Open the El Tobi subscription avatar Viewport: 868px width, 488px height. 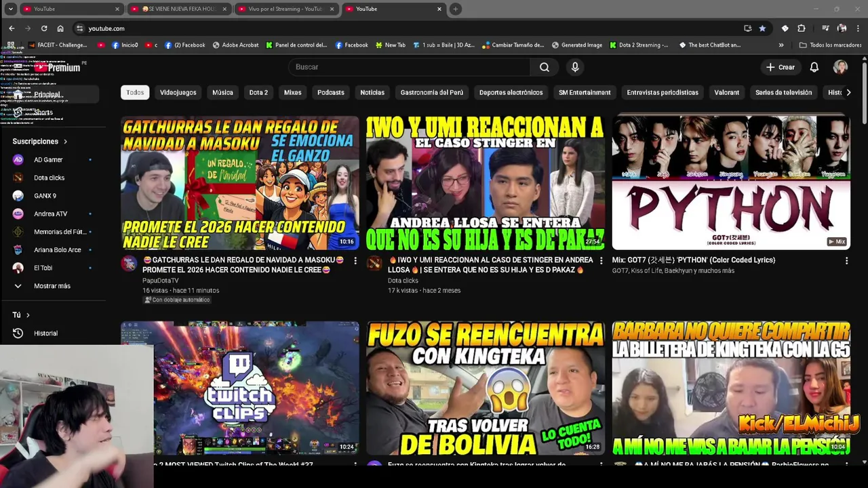pyautogui.click(x=18, y=268)
